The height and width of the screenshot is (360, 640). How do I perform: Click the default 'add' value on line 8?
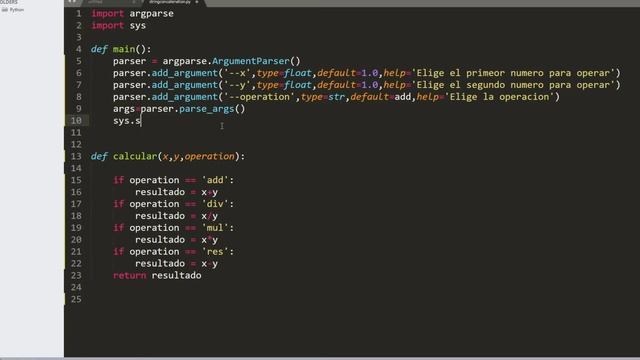[402, 97]
